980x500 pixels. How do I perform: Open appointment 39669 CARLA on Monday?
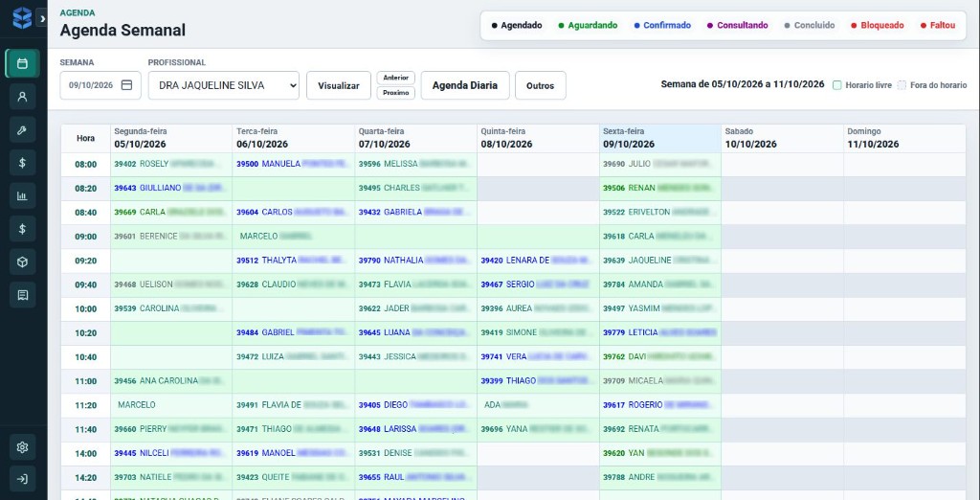coord(171,212)
